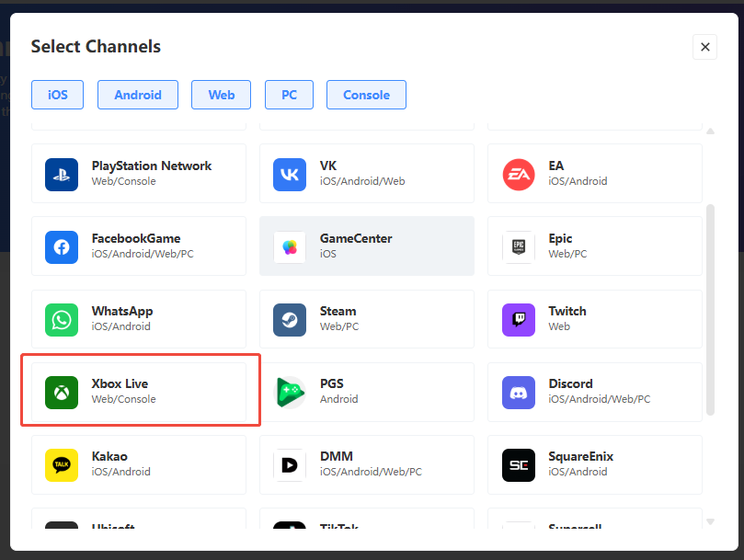Choose the Epic channel card

click(594, 246)
